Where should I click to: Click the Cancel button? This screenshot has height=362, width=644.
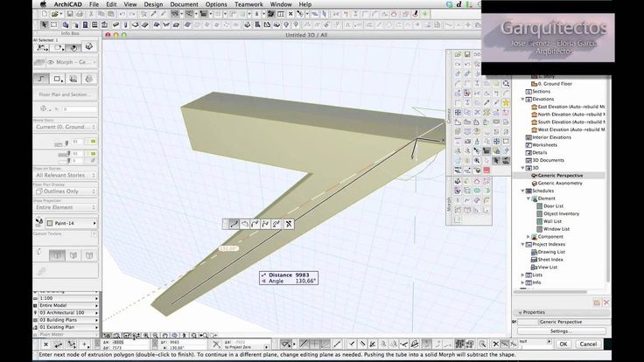tap(588, 344)
